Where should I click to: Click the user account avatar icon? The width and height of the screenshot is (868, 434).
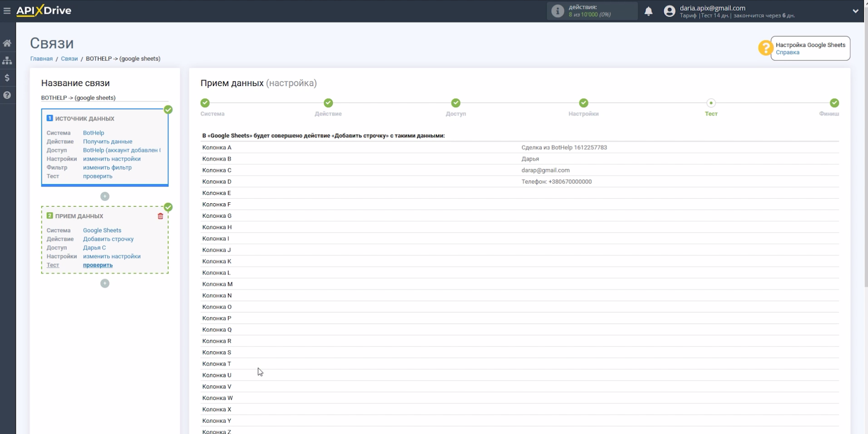tap(669, 11)
